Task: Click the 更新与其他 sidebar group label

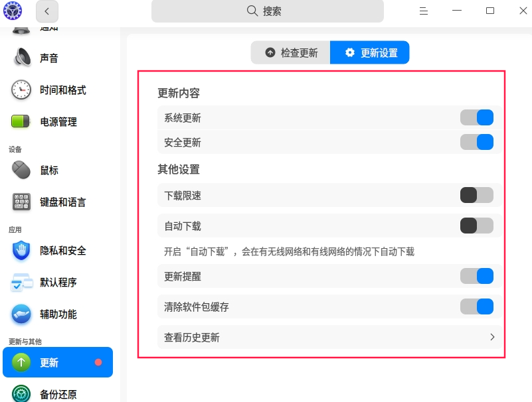Action: click(25, 342)
